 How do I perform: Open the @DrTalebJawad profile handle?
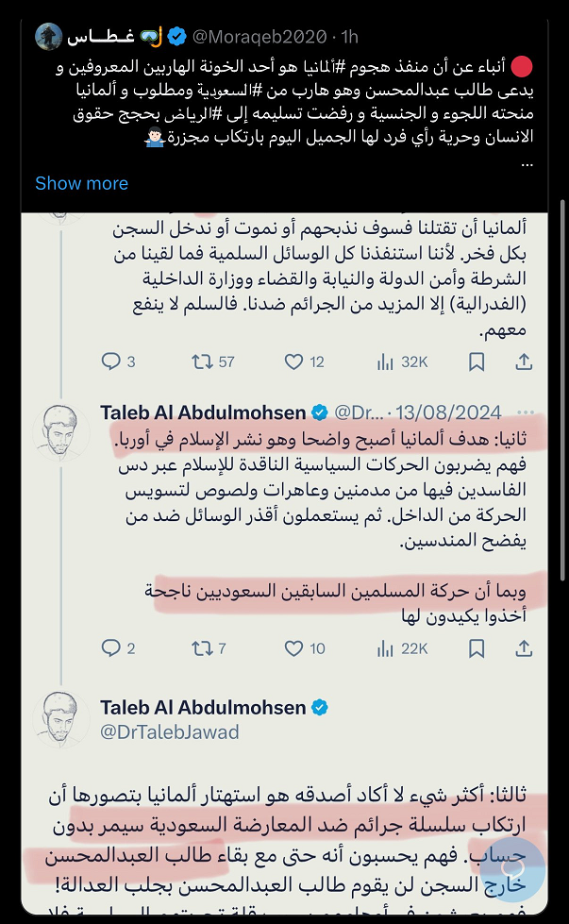(x=170, y=731)
